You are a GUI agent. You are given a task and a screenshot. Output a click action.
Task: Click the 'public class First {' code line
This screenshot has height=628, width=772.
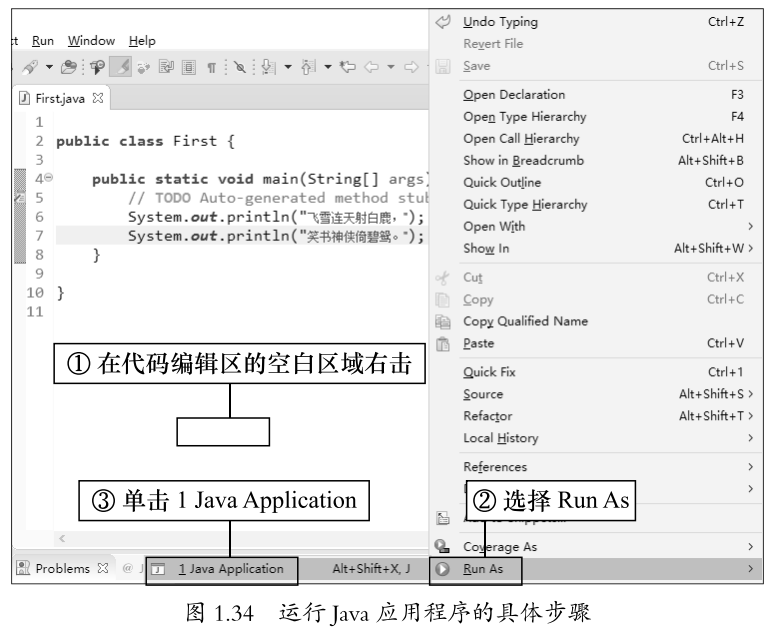click(x=145, y=141)
